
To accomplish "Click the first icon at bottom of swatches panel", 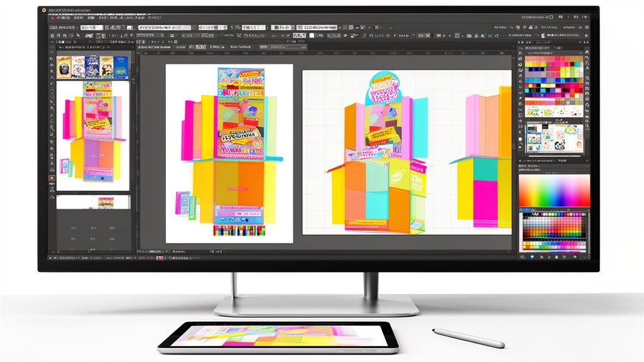I will [x=523, y=257].
